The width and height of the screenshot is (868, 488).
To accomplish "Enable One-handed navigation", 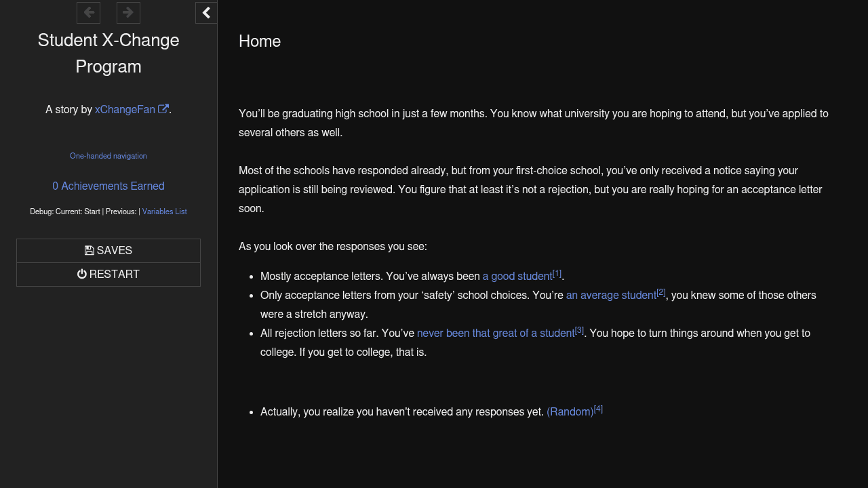I will (108, 156).
